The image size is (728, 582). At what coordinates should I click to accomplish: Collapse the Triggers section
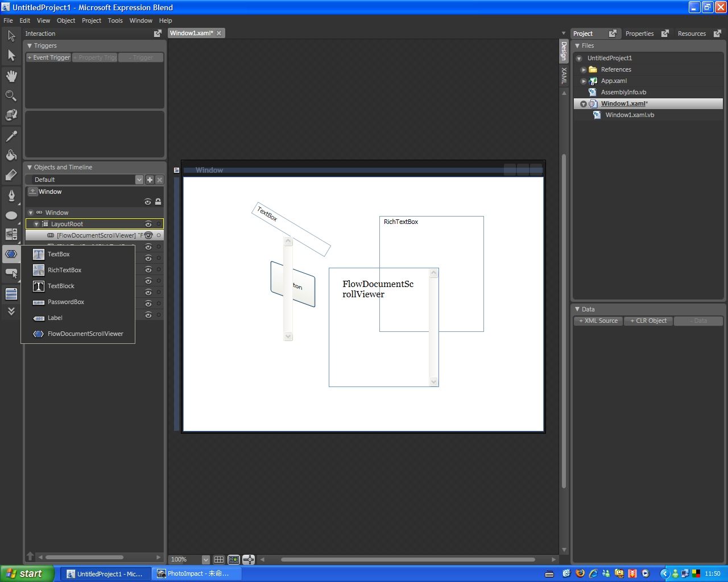pos(30,45)
